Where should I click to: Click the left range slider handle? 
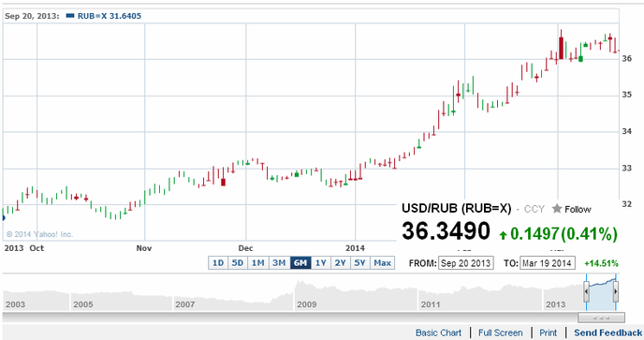tap(587, 291)
